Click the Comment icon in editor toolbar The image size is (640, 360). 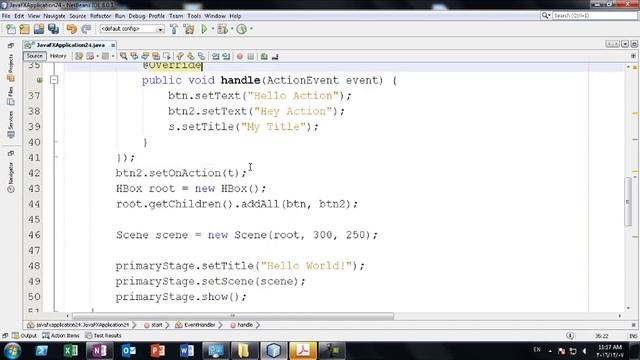pos(264,56)
